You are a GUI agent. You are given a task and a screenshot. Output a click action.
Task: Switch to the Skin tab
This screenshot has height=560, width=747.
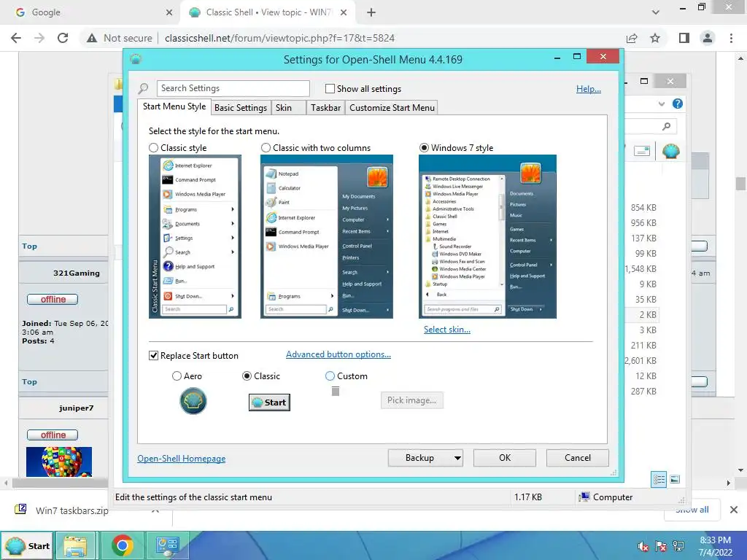[x=284, y=108]
